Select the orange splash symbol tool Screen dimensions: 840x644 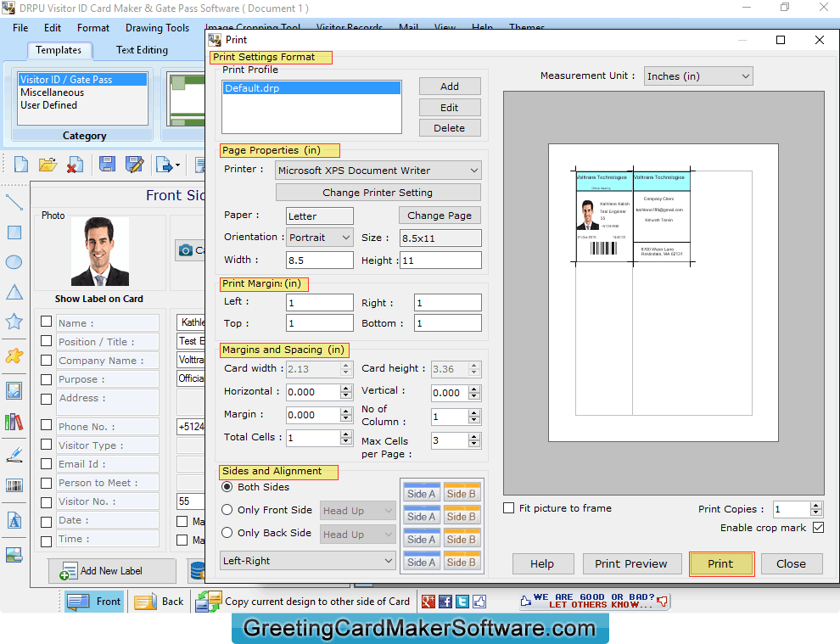pyautogui.click(x=14, y=356)
